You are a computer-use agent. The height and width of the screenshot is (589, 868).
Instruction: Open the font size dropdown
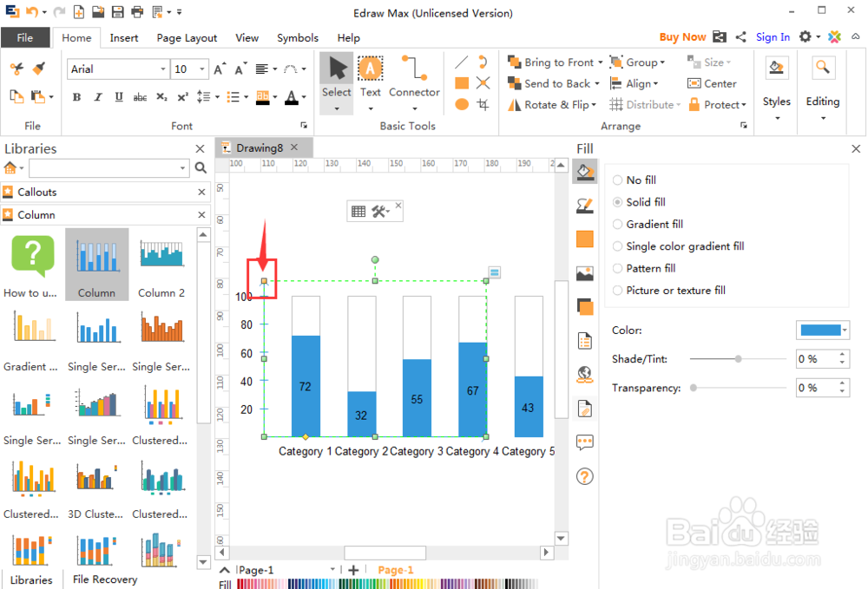click(x=202, y=69)
